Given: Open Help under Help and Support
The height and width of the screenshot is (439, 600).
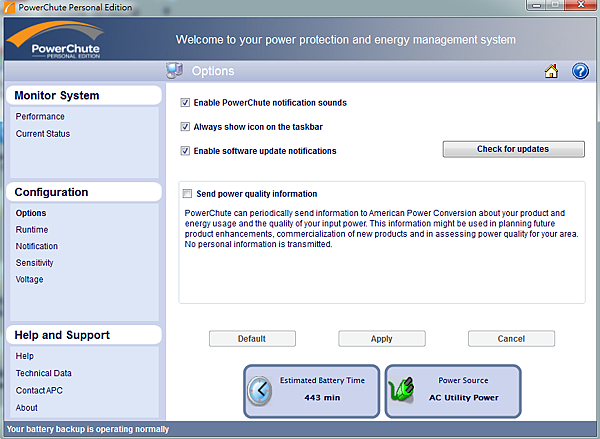Looking at the screenshot, I should tap(24, 356).
